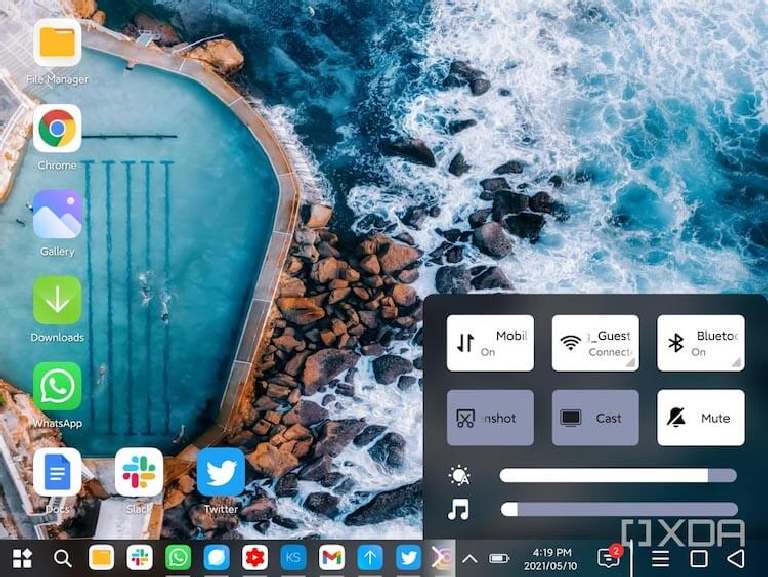Open the Docs desktop icon
768x577 pixels.
57,472
